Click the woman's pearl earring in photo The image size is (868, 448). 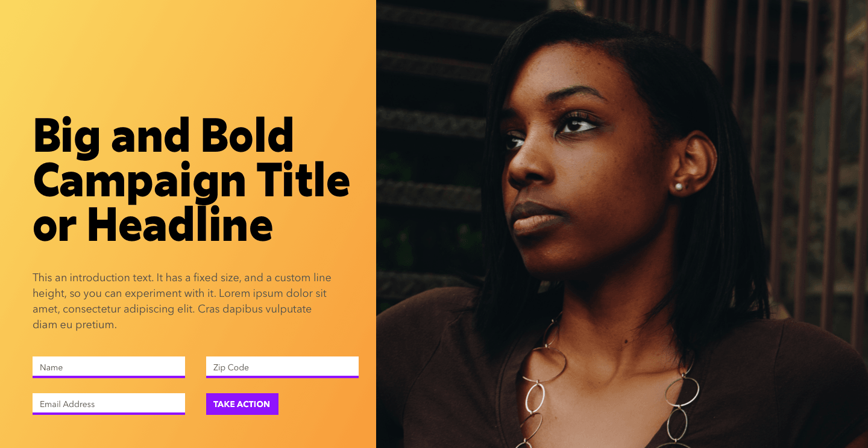[679, 187]
